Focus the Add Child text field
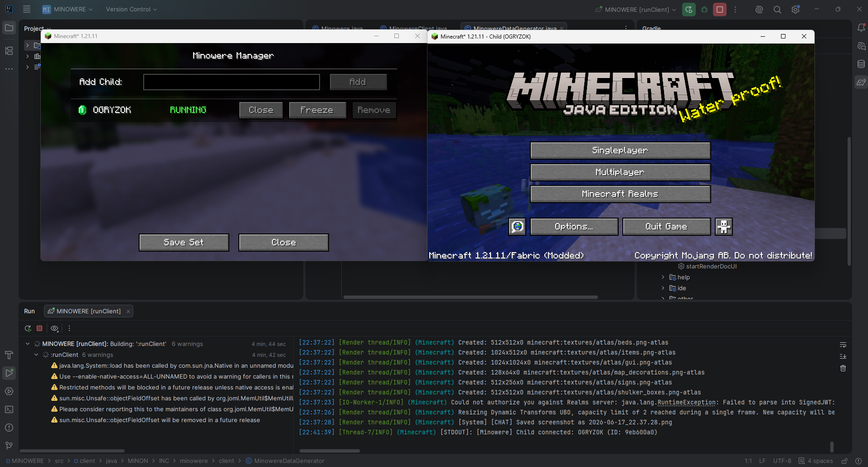 232,82
